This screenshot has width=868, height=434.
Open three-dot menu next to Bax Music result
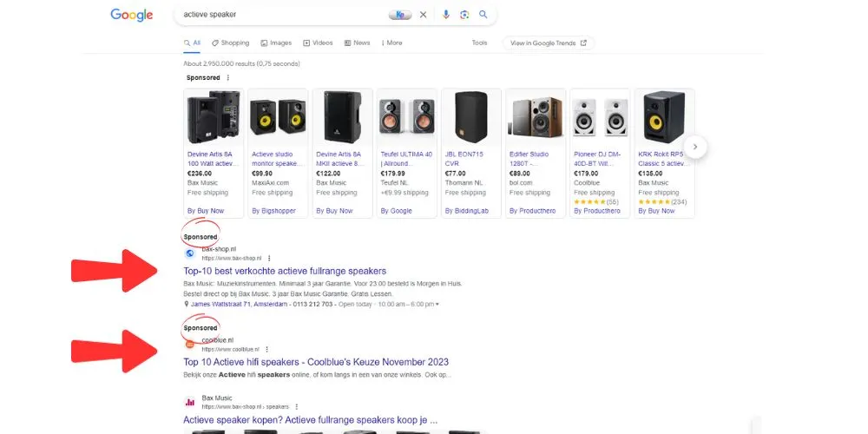(297, 407)
